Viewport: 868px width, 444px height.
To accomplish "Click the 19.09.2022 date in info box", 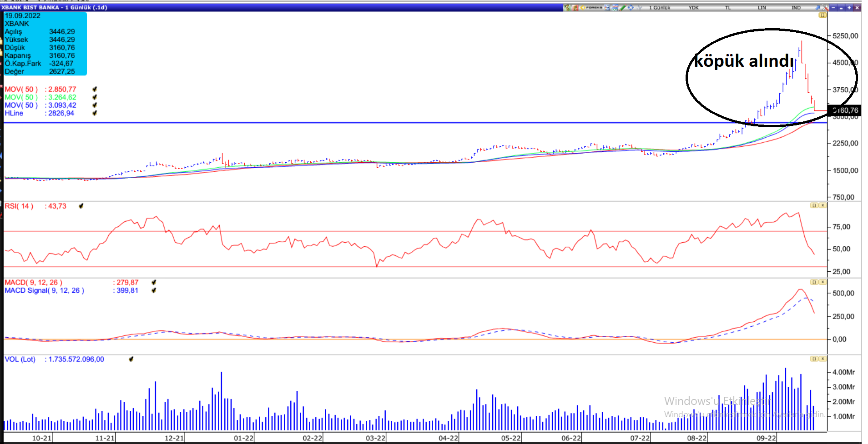I will [23, 16].
